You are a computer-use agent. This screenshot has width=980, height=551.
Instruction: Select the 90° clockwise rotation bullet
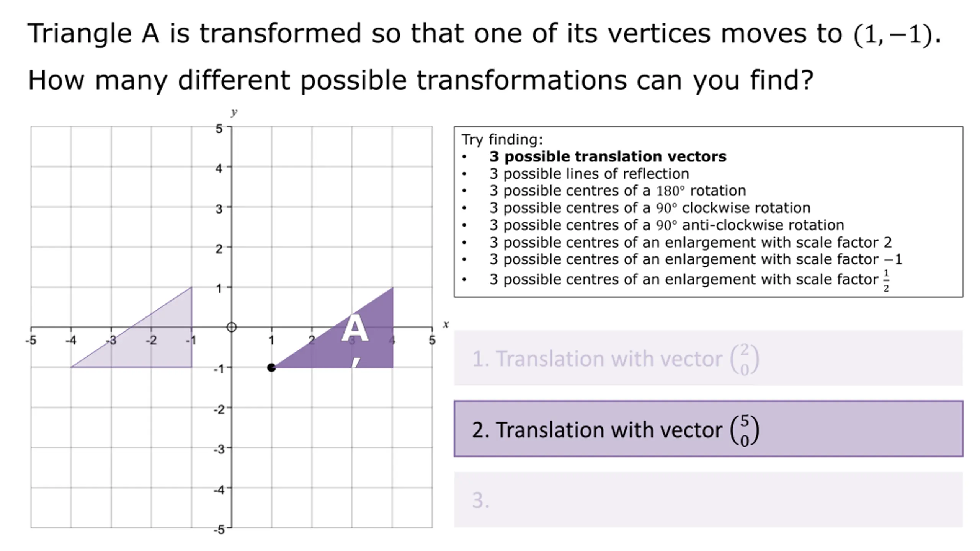point(650,208)
